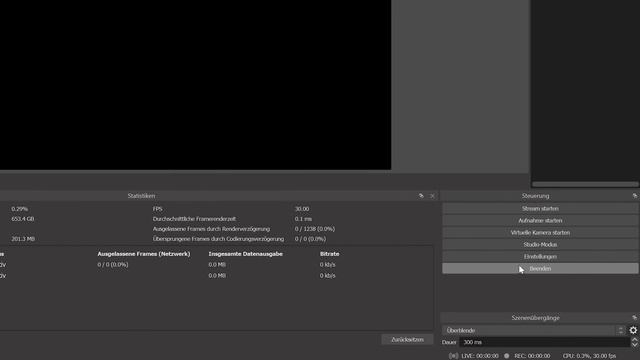Viewport: 640px width, 360px height.
Task: Click the Steuerung panel title
Action: [536, 196]
